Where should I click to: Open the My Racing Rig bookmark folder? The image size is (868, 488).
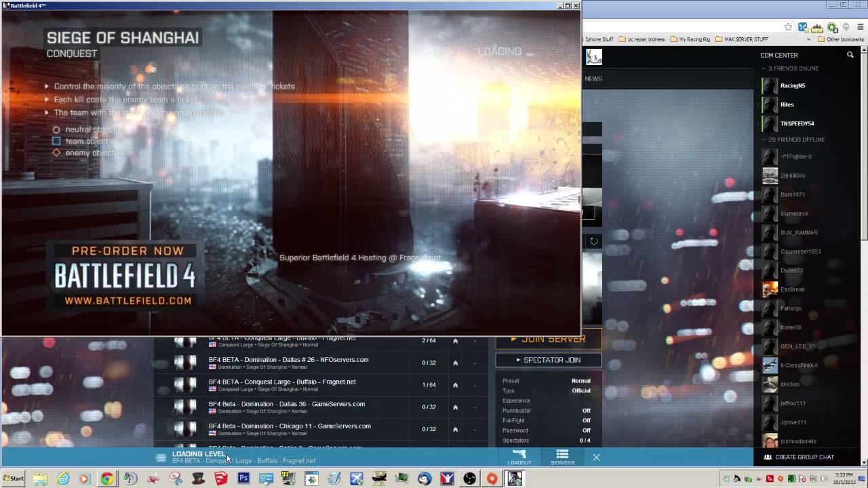point(690,39)
